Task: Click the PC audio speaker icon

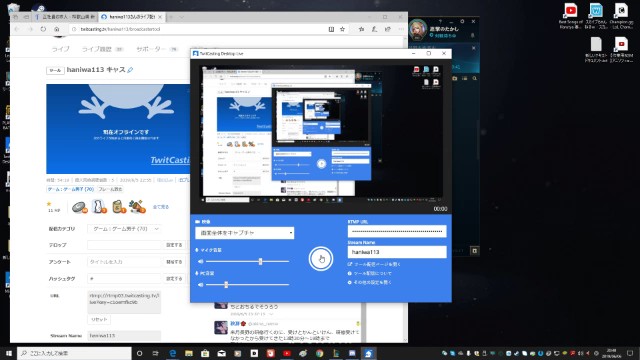Action: point(200,284)
